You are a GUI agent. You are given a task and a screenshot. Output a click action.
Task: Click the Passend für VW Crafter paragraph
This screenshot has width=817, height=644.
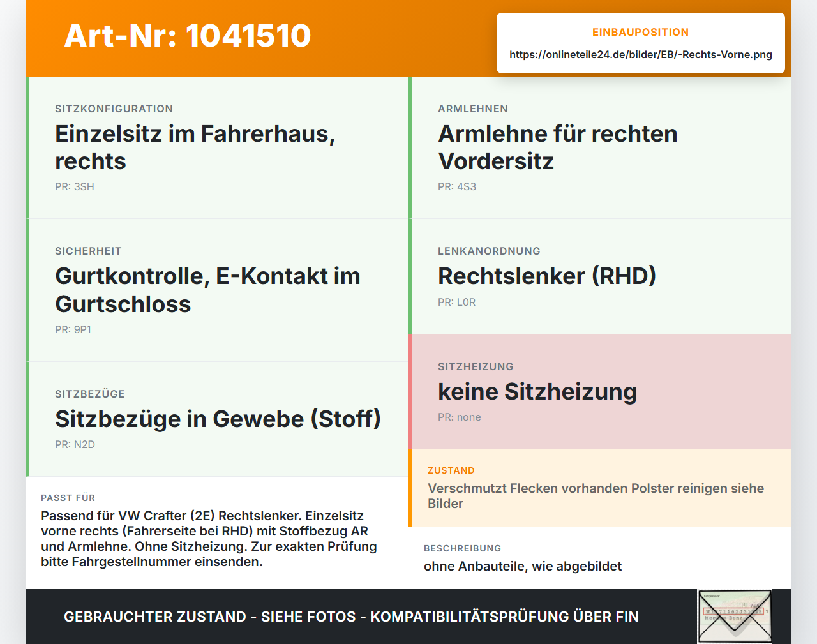coord(209,539)
